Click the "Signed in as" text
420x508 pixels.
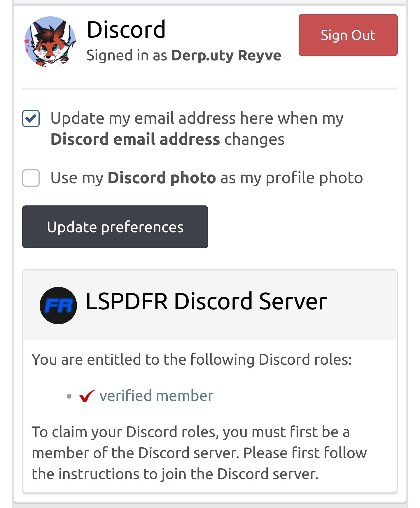[127, 55]
